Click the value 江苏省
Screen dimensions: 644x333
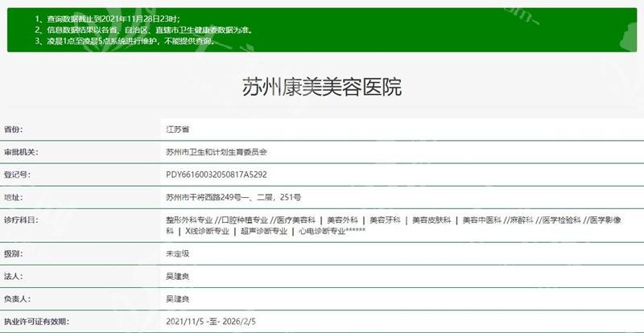click(x=177, y=129)
